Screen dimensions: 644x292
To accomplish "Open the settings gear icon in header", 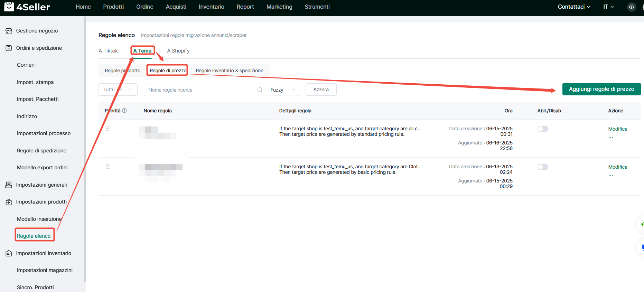I will (x=632, y=7).
